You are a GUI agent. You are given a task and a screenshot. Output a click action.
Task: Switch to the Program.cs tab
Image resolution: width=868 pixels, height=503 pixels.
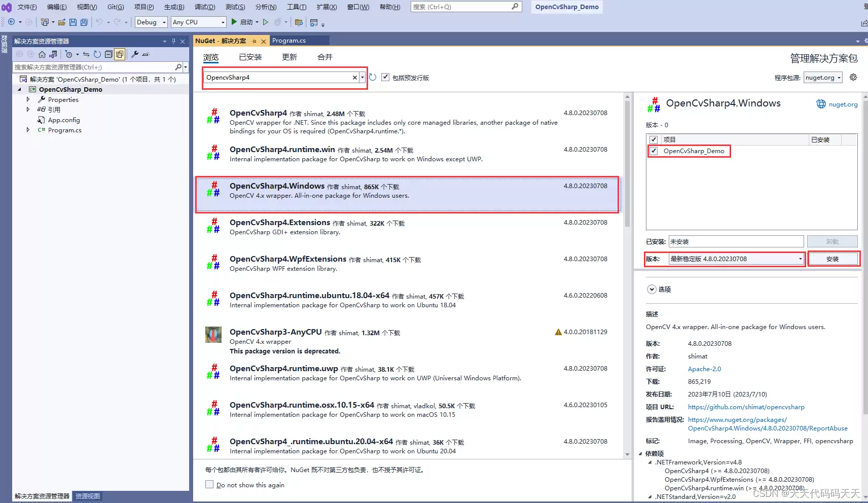tap(289, 41)
